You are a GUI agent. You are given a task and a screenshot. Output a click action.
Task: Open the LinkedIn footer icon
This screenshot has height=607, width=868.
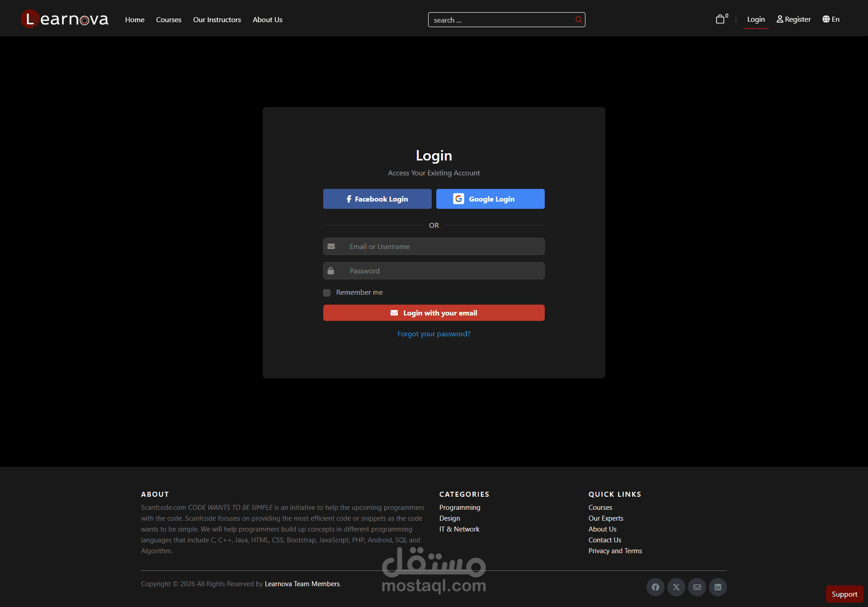coord(717,587)
